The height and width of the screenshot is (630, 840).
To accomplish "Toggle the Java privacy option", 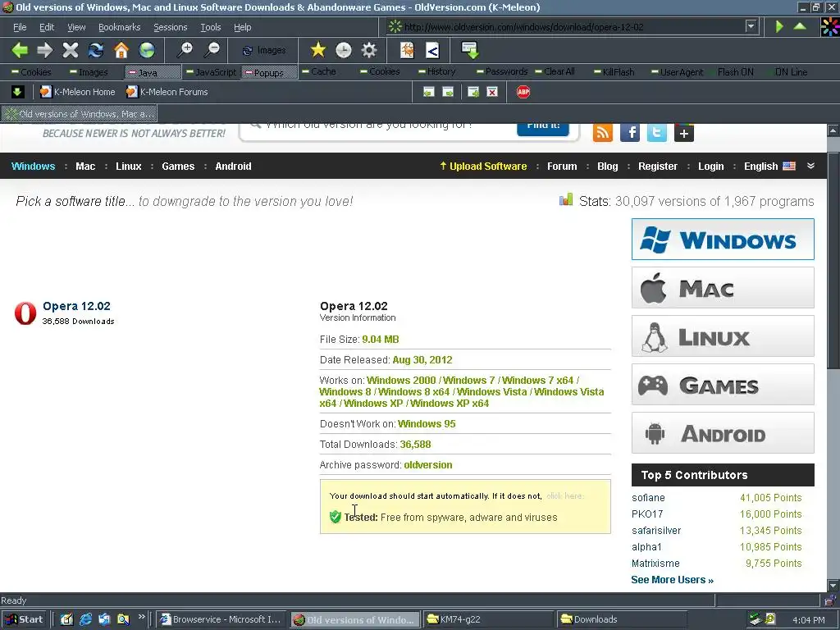I will click(153, 72).
